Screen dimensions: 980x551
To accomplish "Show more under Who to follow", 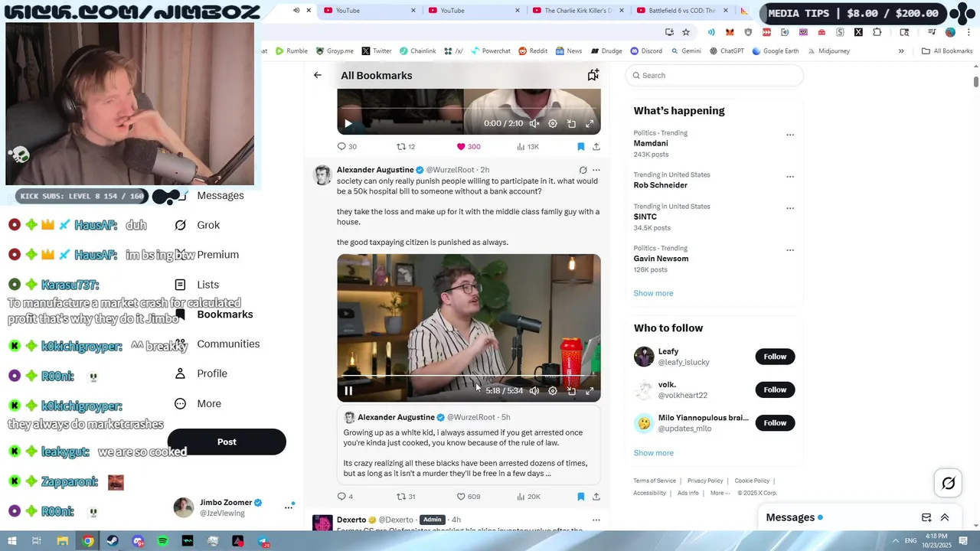I will [x=653, y=453].
